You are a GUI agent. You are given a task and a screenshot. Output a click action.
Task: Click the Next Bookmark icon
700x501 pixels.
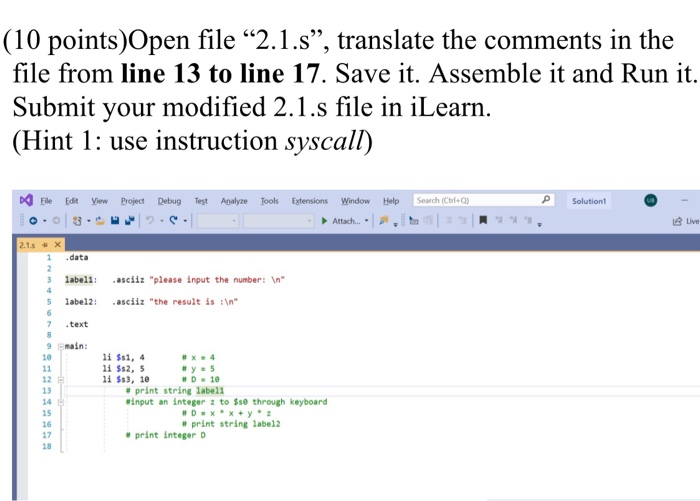coord(514,220)
